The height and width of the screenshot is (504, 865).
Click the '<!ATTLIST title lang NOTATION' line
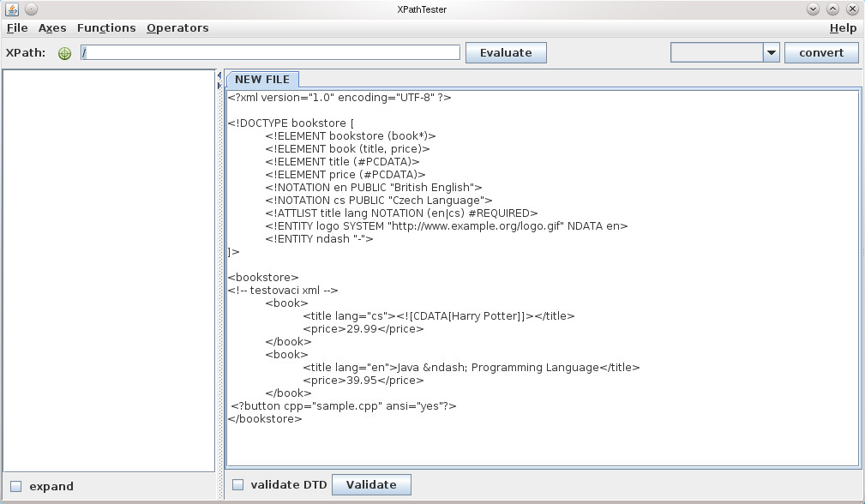pyautogui.click(x=401, y=213)
